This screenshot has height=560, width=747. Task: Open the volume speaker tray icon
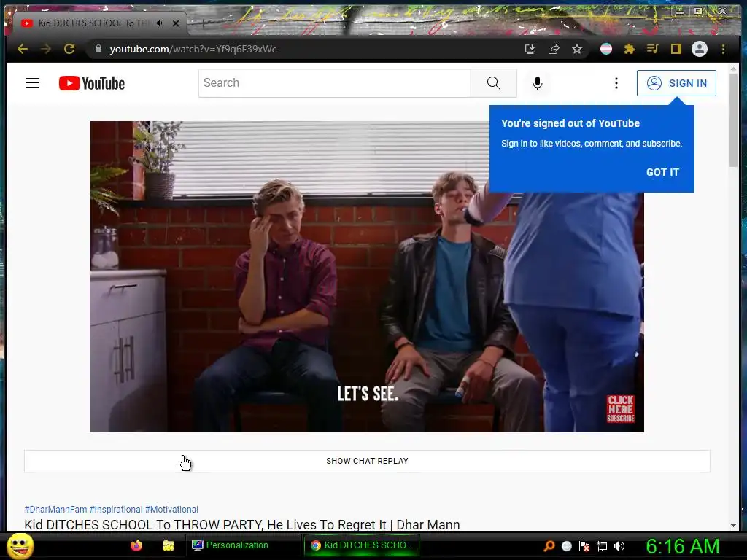619,545
